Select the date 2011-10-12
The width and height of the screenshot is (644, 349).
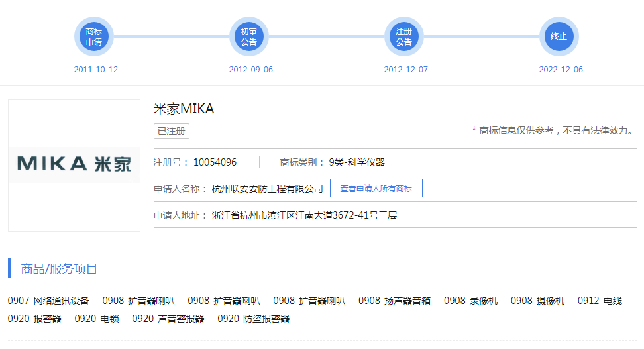pos(95,70)
